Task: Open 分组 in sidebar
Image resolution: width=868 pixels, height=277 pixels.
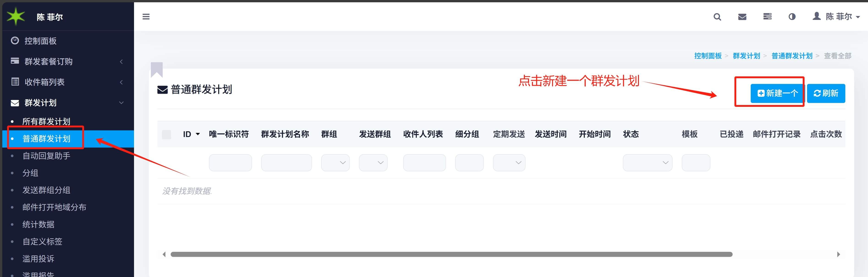Action: 30,173
